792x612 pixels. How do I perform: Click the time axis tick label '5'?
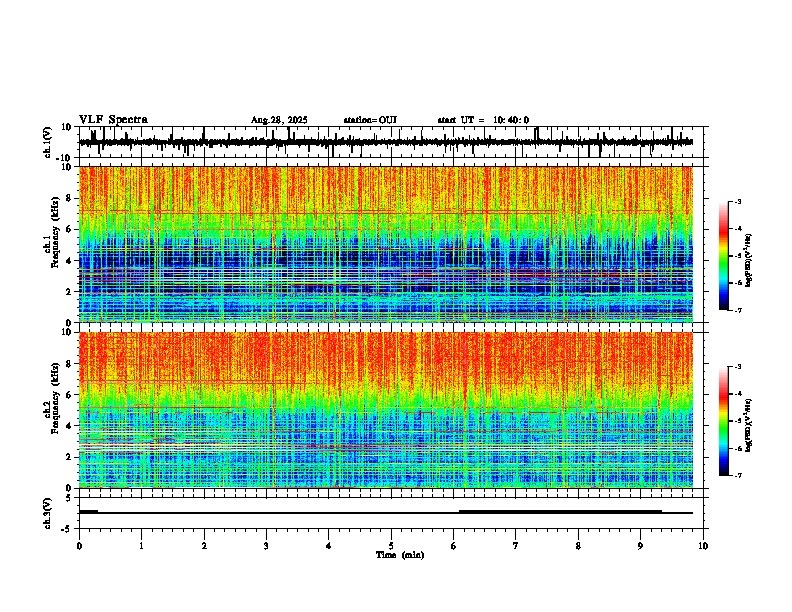point(391,546)
